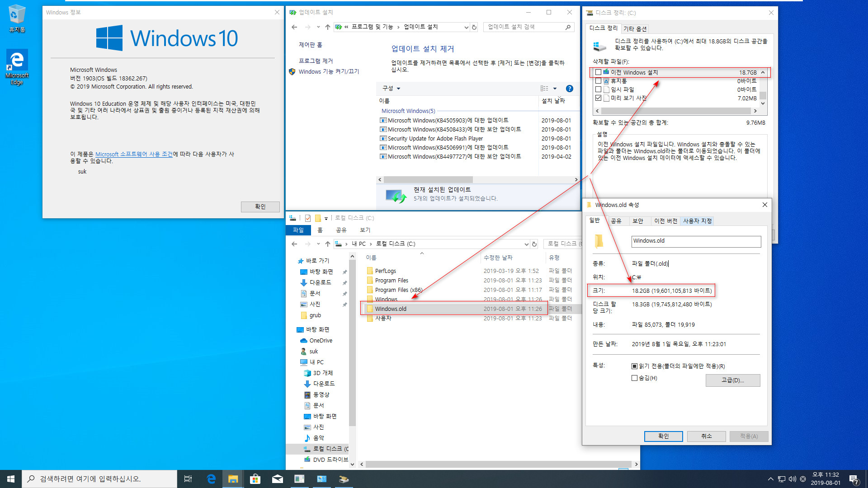This screenshot has height=488, width=868.
Task: Click New Folder quick access toolbar icon
Action: [318, 218]
